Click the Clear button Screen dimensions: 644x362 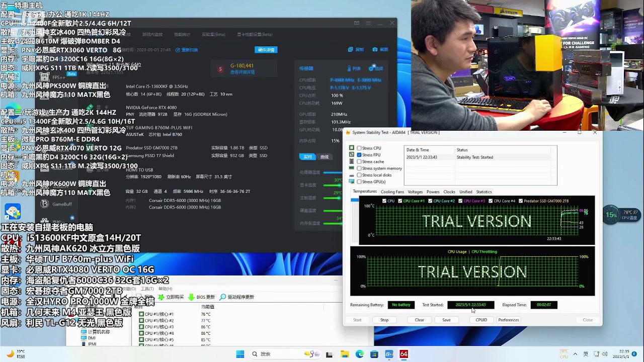pyautogui.click(x=420, y=320)
